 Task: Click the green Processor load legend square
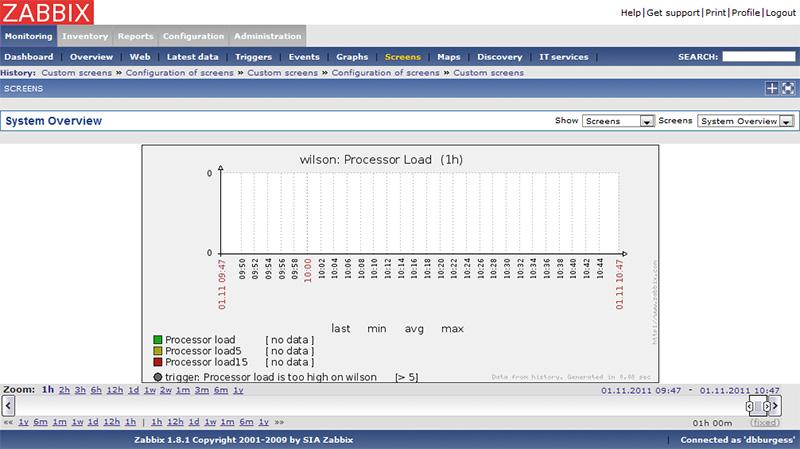pos(158,340)
